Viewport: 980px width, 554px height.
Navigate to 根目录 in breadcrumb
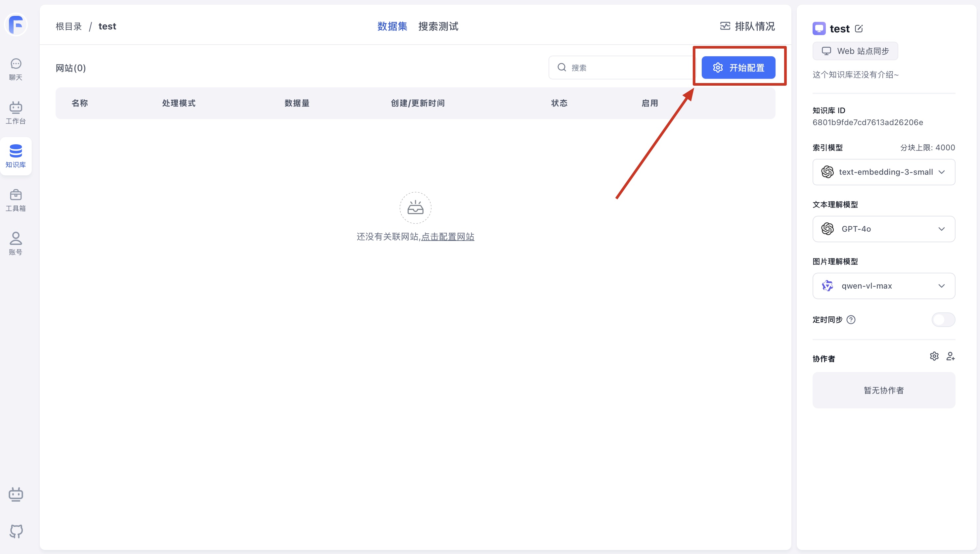[x=69, y=26]
